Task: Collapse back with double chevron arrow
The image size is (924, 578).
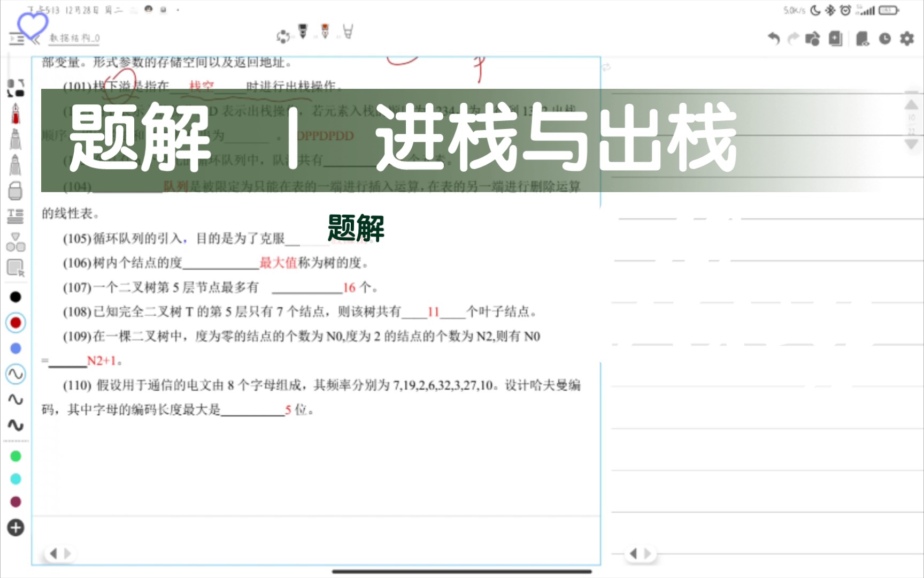Action: (x=36, y=40)
